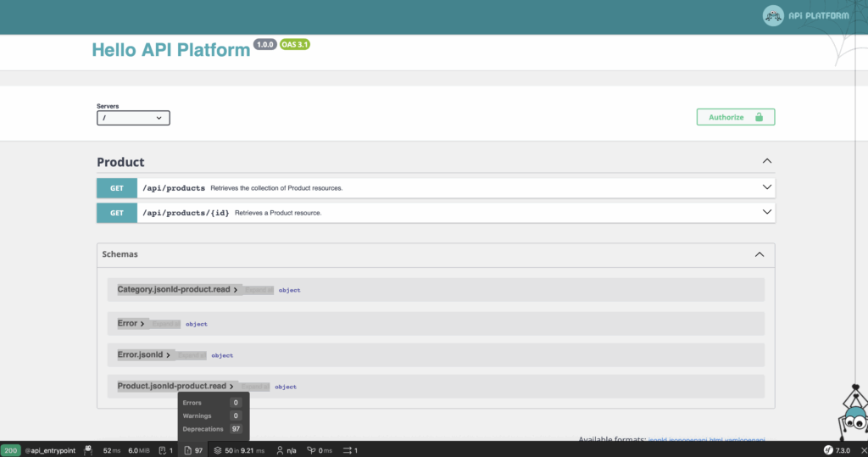Click the Deprecations 97 entry

(x=212, y=429)
